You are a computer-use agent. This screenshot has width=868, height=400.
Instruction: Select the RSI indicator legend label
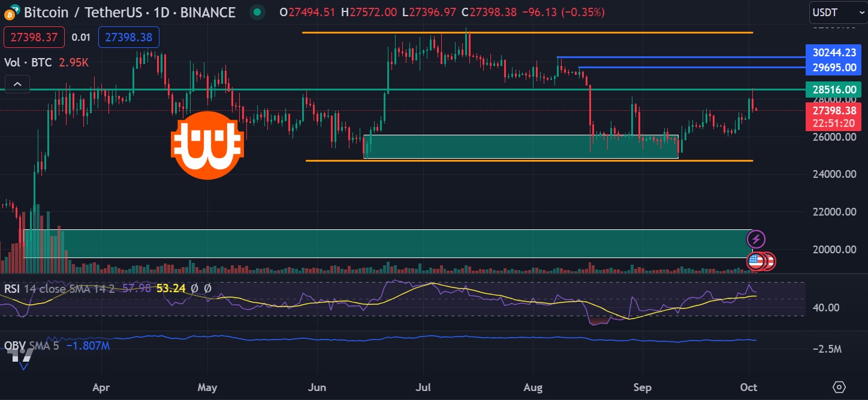12,289
